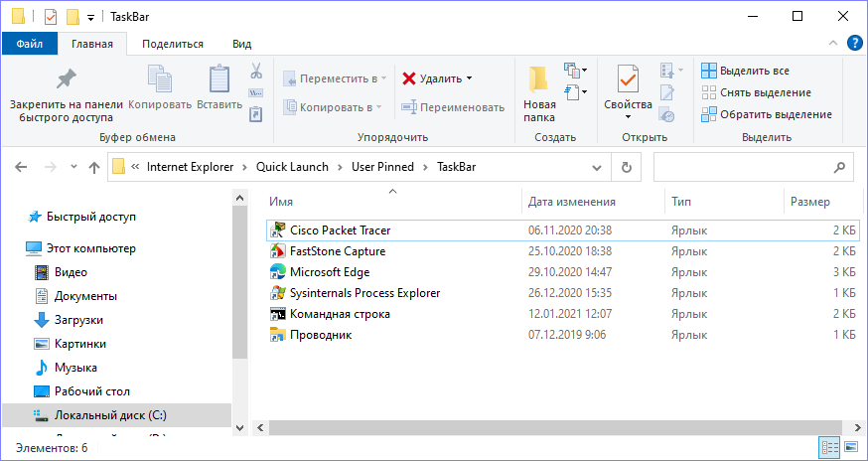Click the Переименовать button
The image size is (868, 461).
[x=453, y=107]
